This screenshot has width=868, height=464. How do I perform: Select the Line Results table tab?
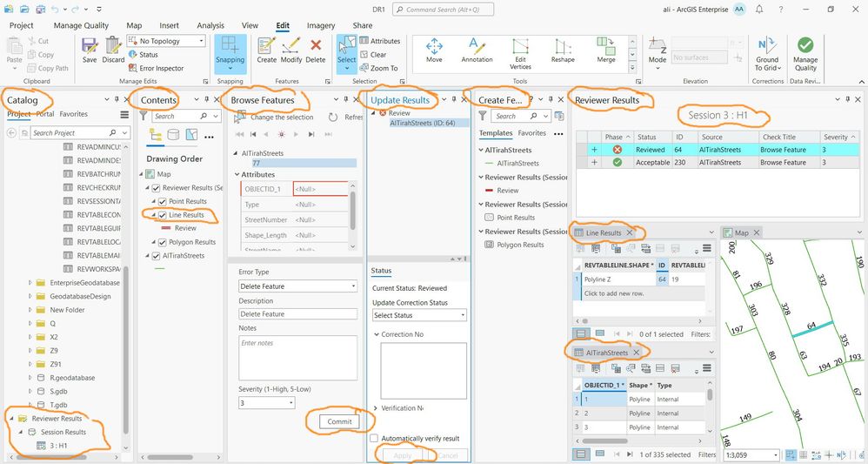pyautogui.click(x=604, y=232)
